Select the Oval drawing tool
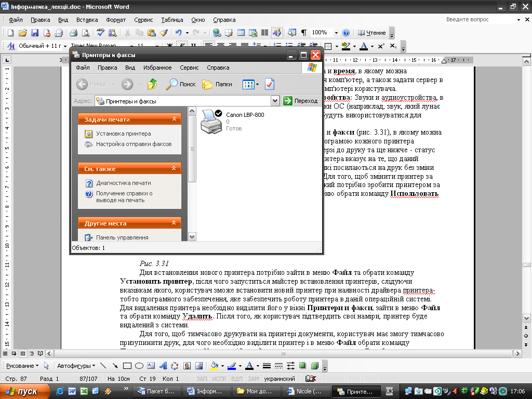Viewport: 532px width, 399px height. click(139, 366)
